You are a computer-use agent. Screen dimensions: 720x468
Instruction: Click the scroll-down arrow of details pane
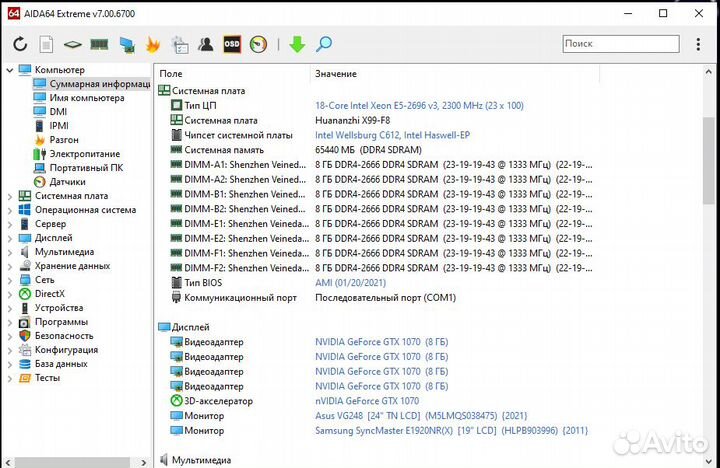pyautogui.click(x=708, y=461)
